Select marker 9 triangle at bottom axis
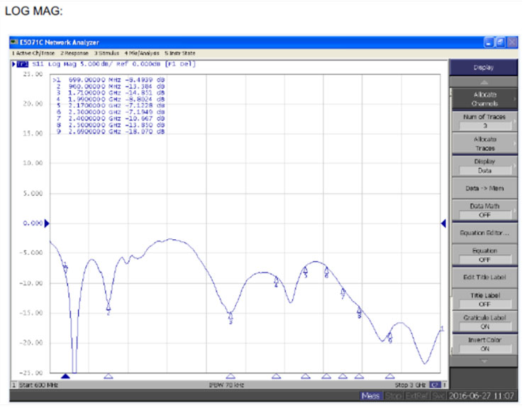 (390, 376)
